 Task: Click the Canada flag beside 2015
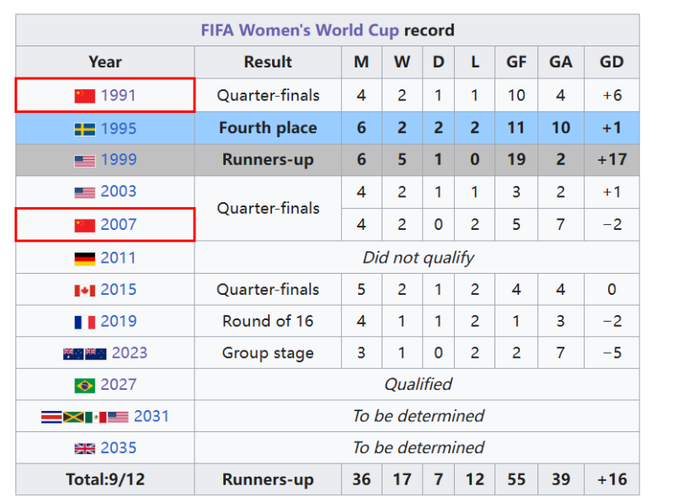[85, 290]
